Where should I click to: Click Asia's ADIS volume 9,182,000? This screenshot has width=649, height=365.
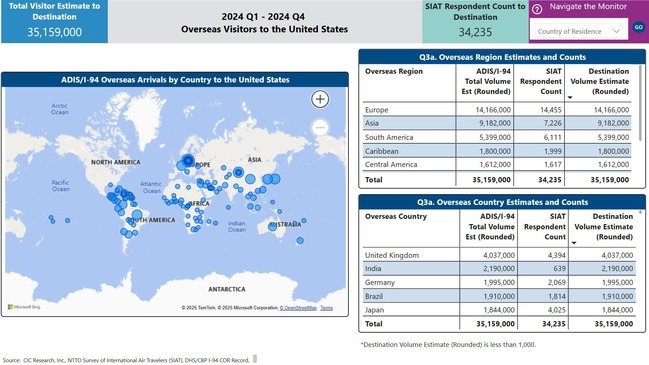[495, 123]
